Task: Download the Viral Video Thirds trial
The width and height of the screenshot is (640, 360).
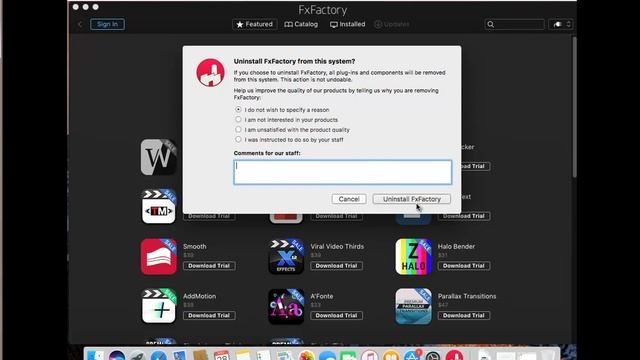Action: point(336,266)
